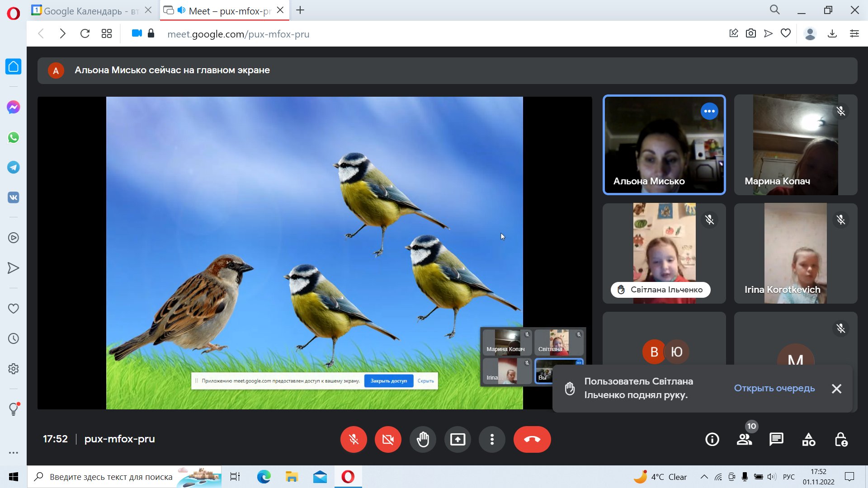Image resolution: width=868 pixels, height=488 pixels.
Task: Leave the call with red hang-up button
Action: [x=532, y=439]
